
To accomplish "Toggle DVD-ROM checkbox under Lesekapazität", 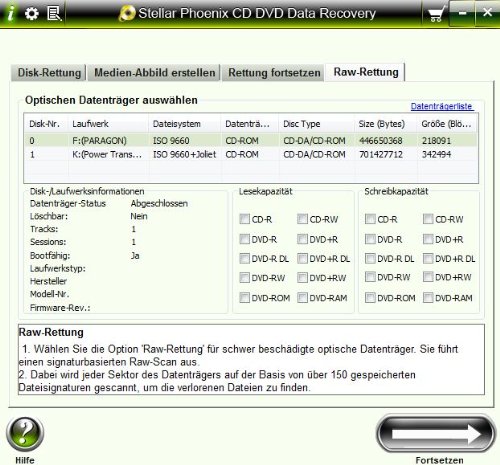I will pyautogui.click(x=244, y=297).
